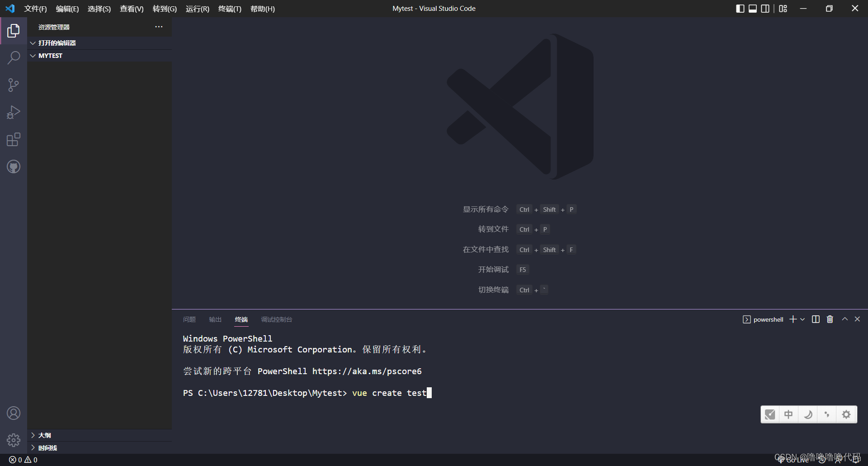868x466 pixels.
Task: Toggle primary side bar visibility
Action: (x=740, y=9)
